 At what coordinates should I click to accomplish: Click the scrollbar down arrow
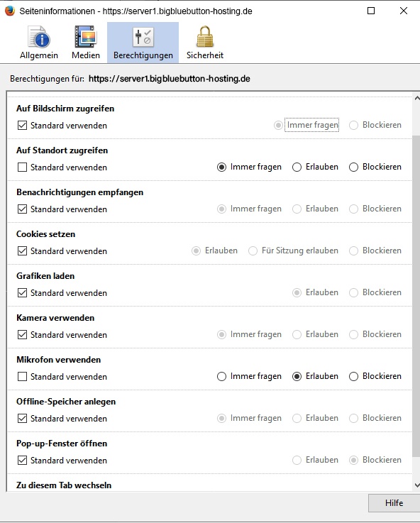tap(416, 485)
